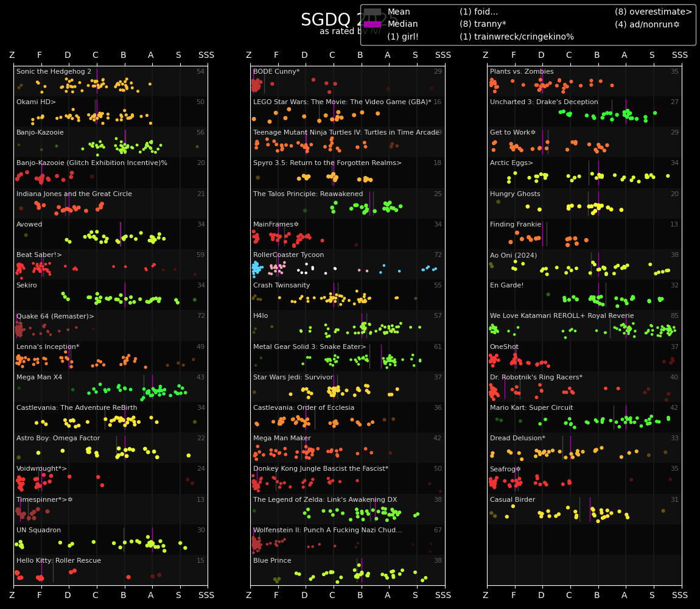The width and height of the screenshot is (700, 609).
Task: Click vote count 55 in Crash Twinsanity row
Action: pyautogui.click(x=437, y=285)
